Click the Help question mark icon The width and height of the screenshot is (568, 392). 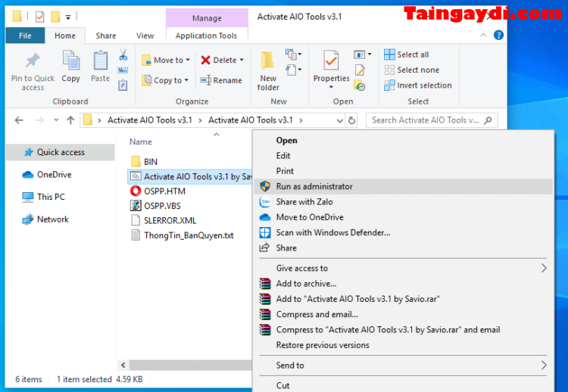pos(498,35)
